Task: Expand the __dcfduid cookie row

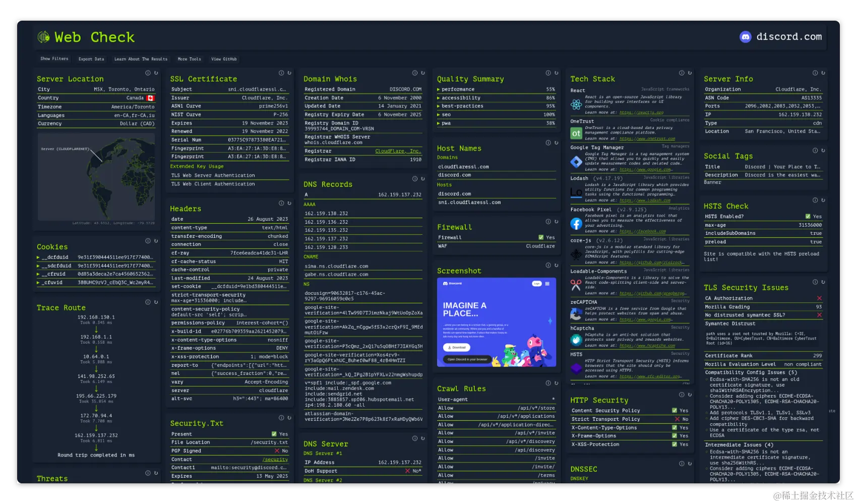Action: point(96,257)
